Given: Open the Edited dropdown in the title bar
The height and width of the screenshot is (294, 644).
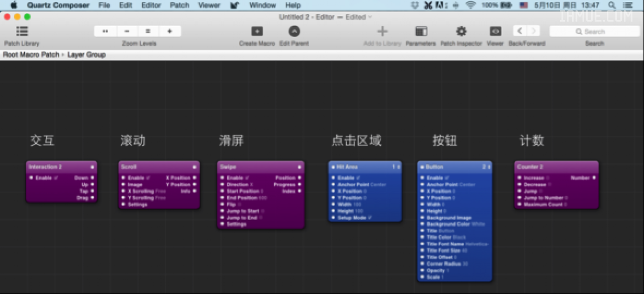Looking at the screenshot, I should pyautogui.click(x=359, y=17).
